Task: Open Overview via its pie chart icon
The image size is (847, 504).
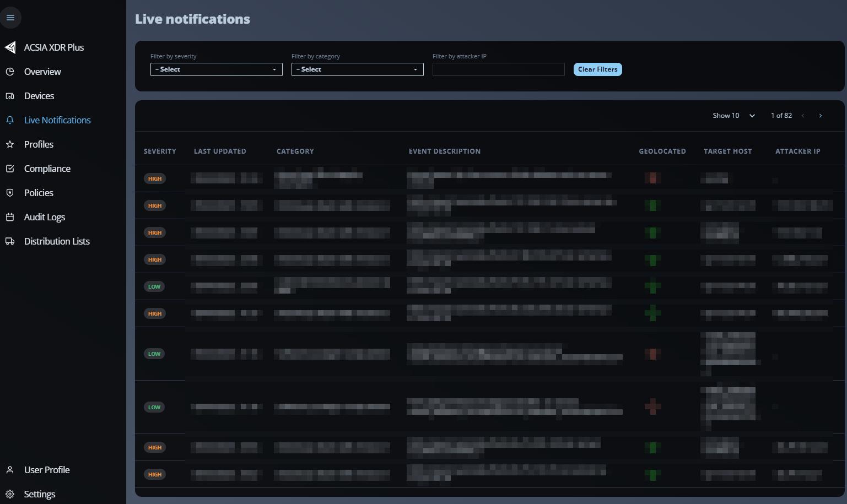Action: click(10, 72)
